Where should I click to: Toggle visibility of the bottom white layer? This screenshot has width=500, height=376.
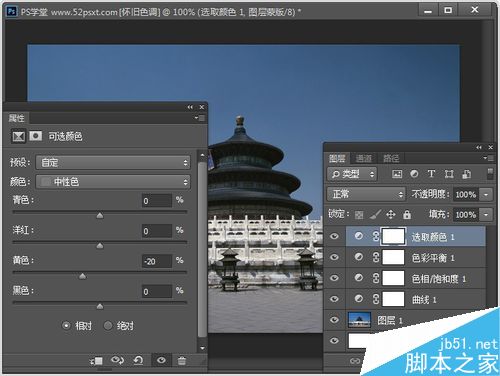click(334, 340)
